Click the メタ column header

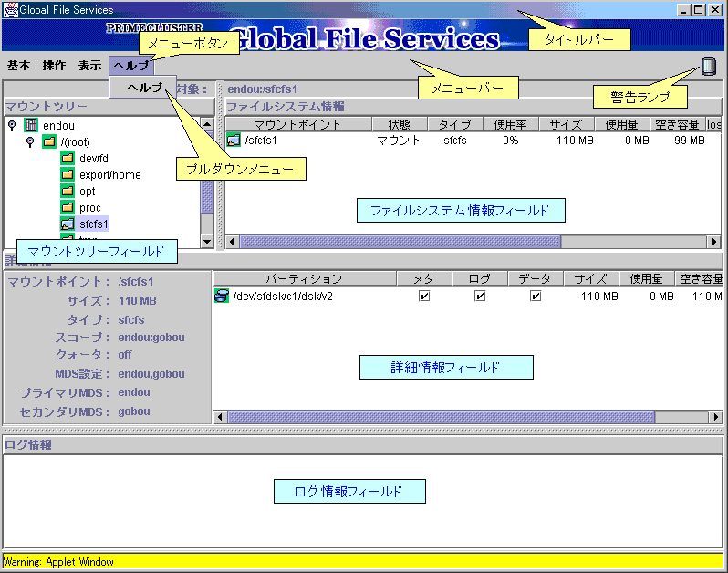[x=424, y=278]
